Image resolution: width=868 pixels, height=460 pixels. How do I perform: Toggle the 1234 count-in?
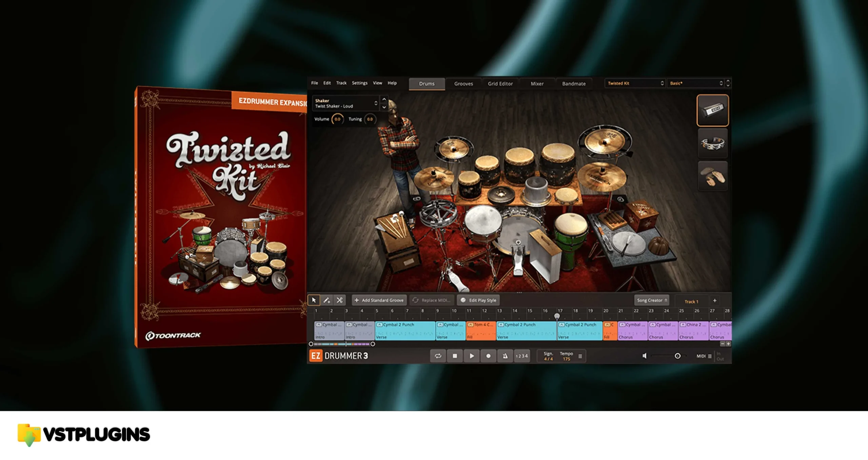(521, 356)
